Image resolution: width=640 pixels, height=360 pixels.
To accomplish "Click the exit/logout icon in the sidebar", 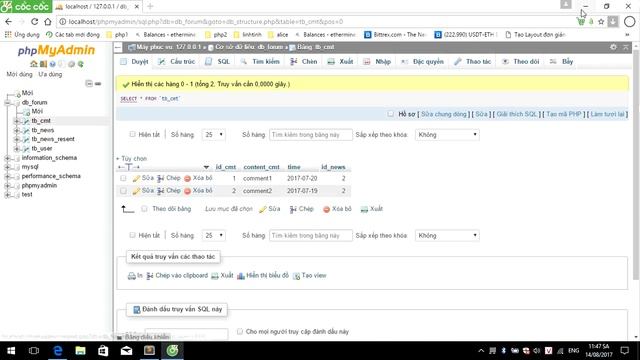I will click(43, 64).
